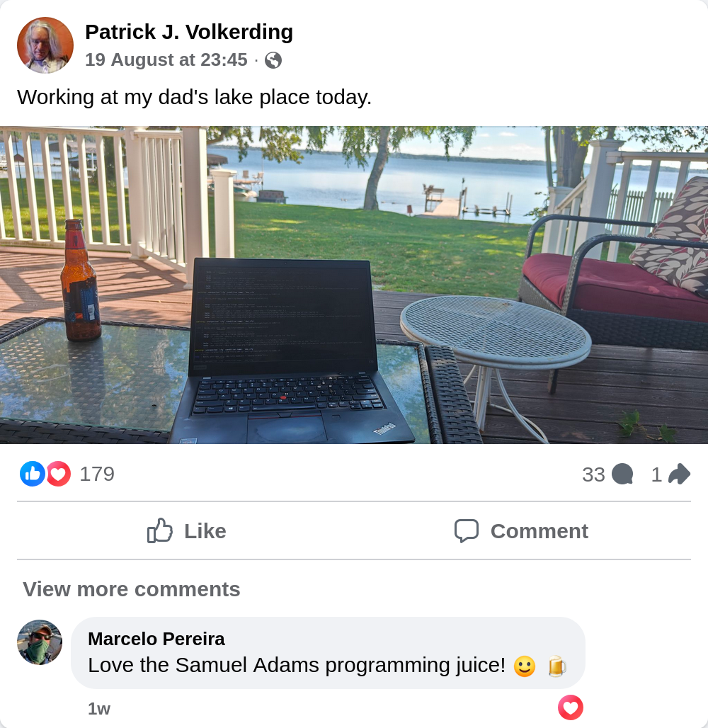Click the 179 reactions count
Image resolution: width=708 pixels, height=728 pixels.
pos(97,474)
